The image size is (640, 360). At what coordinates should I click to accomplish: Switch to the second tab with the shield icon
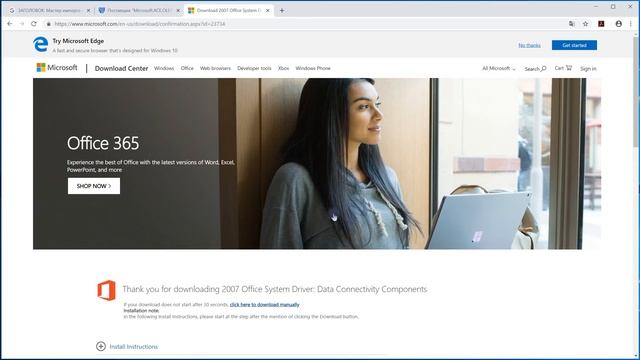point(139,11)
